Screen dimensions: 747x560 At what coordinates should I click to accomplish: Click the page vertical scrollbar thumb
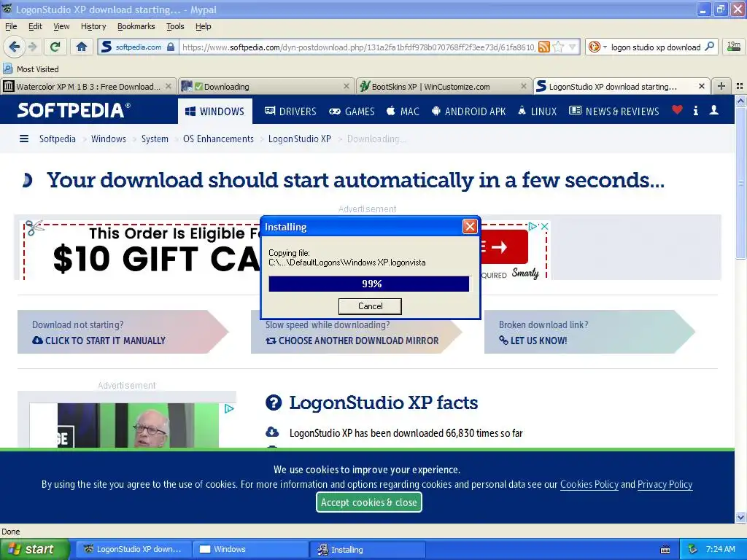click(x=740, y=183)
